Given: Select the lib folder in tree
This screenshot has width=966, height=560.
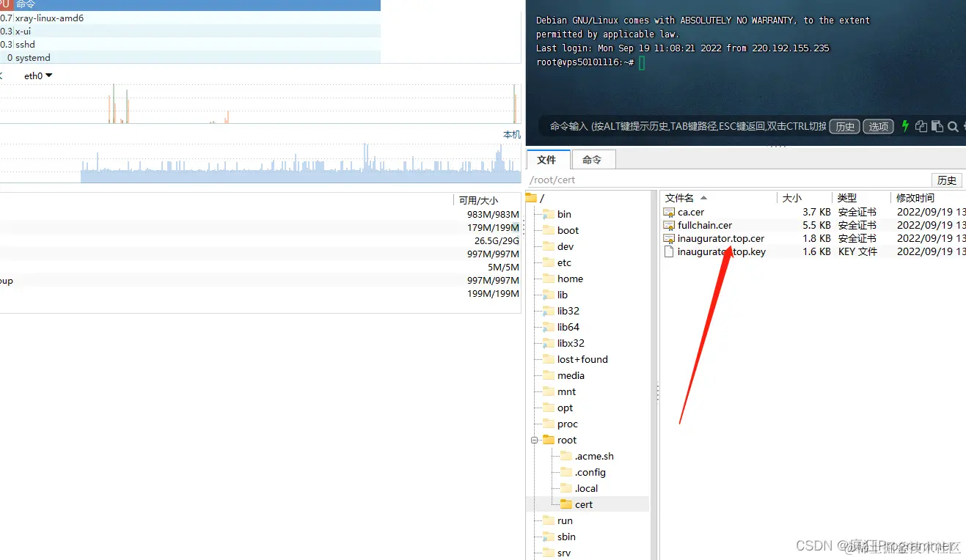Looking at the screenshot, I should pyautogui.click(x=562, y=295).
